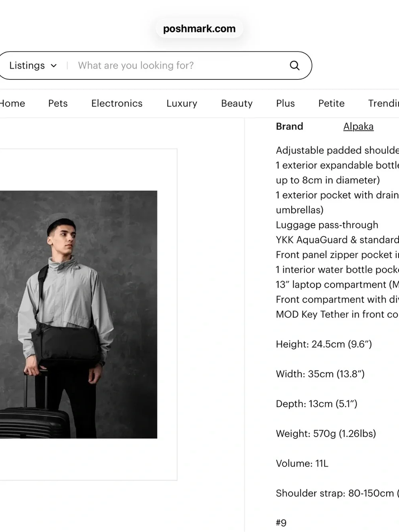
Task: Click the #9 tag text
Action: tap(281, 523)
